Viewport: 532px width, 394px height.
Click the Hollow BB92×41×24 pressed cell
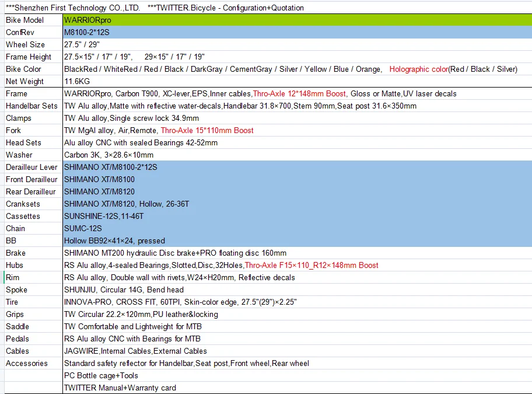tap(297, 241)
